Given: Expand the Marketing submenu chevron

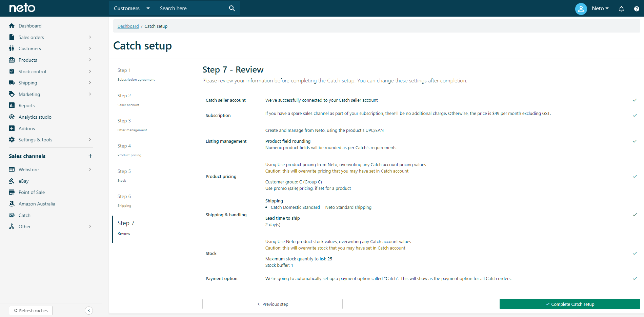Looking at the screenshot, I should point(90,94).
